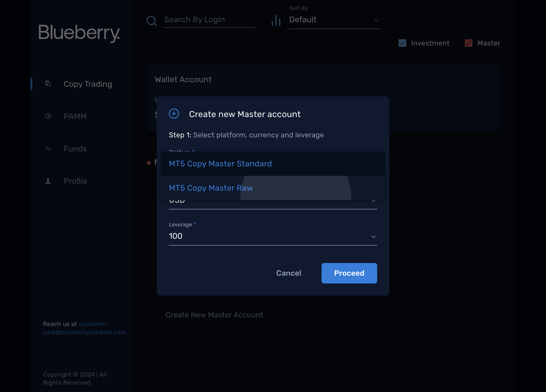The width and height of the screenshot is (546, 392).
Task: Click the currency dropdown chevron
Action: pyautogui.click(x=374, y=201)
